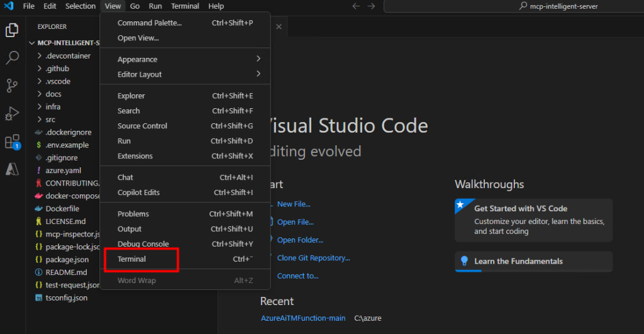Open the Explorer activity bar icon
This screenshot has height=334, width=644.
(12, 30)
